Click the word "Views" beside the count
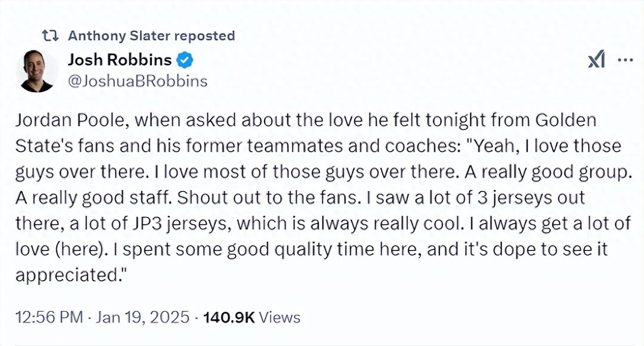644x346 pixels. point(279,317)
